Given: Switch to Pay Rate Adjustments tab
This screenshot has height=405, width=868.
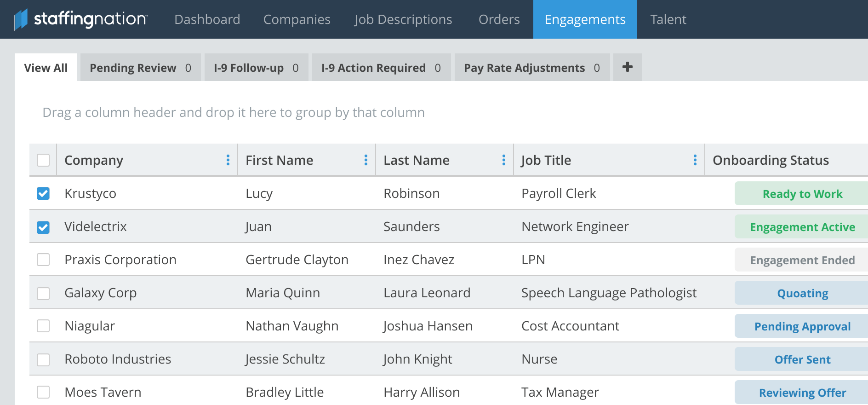Looking at the screenshot, I should (532, 67).
